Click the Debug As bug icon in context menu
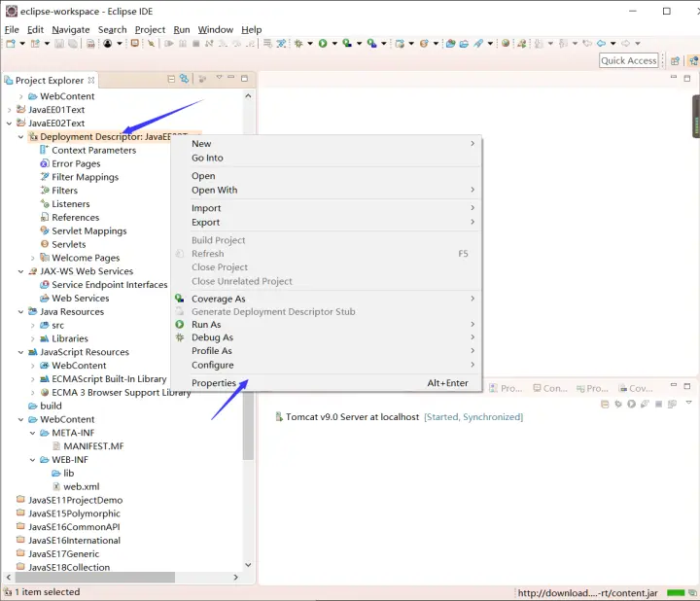Screen dimensions: 700x601 point(180,337)
